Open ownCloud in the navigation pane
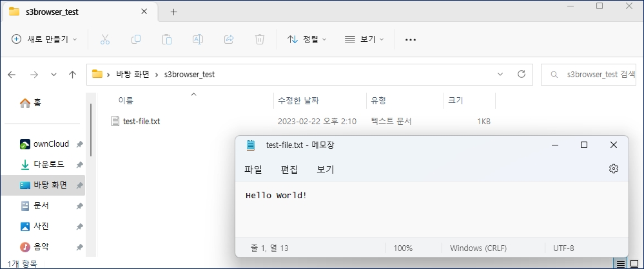This screenshot has height=269, width=644. (50, 144)
